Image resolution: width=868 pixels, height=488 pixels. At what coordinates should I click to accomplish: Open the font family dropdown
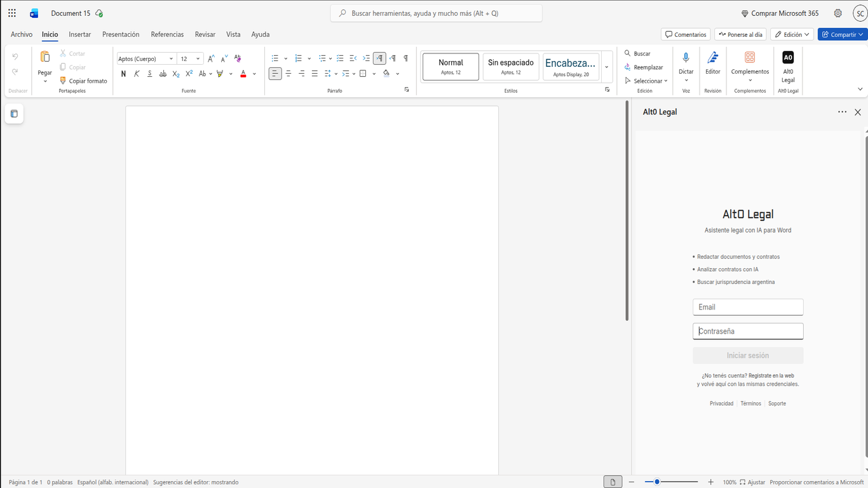pos(171,58)
